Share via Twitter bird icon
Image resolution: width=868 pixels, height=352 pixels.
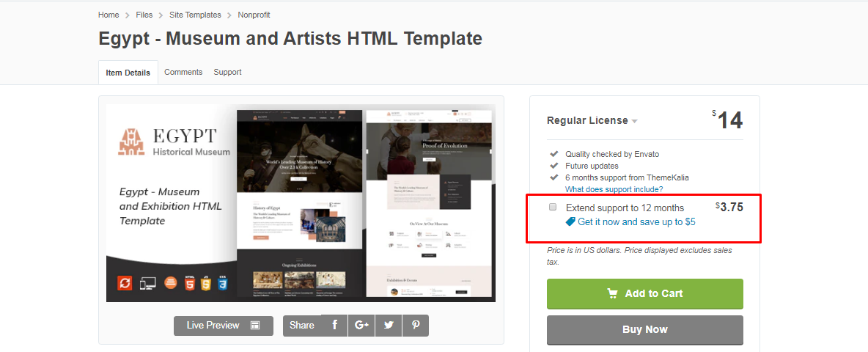point(389,326)
